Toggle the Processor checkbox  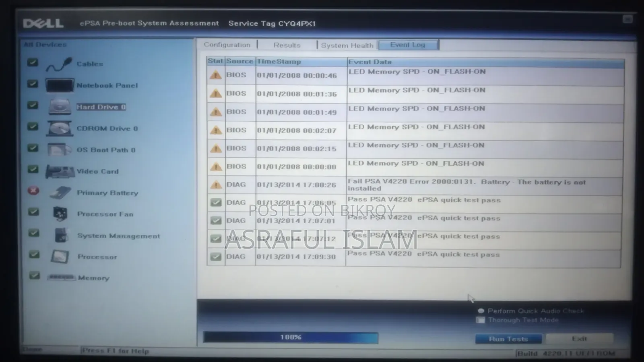(34, 255)
